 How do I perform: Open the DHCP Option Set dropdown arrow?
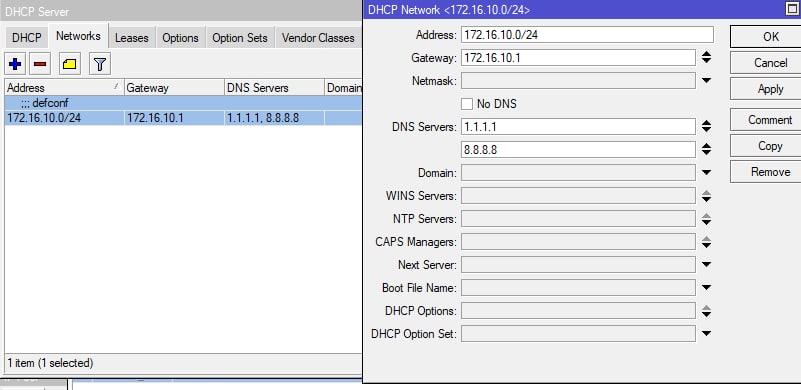coord(706,334)
